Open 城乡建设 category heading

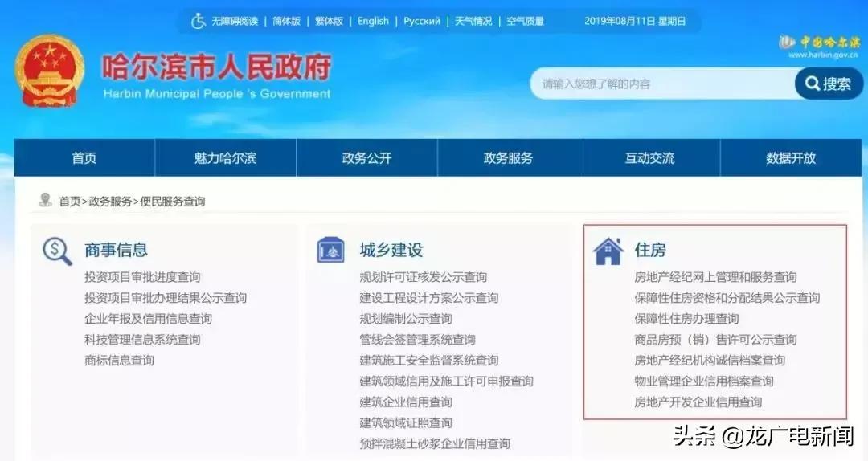coord(391,250)
